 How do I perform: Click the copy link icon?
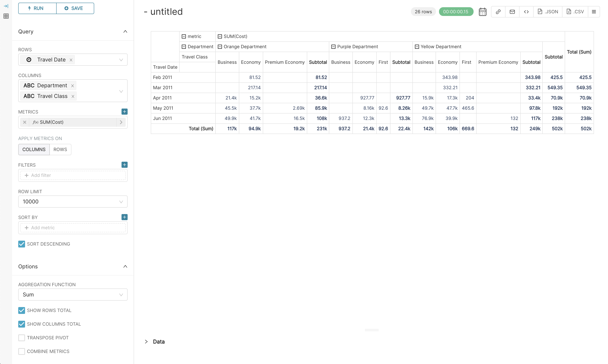pyautogui.click(x=498, y=12)
